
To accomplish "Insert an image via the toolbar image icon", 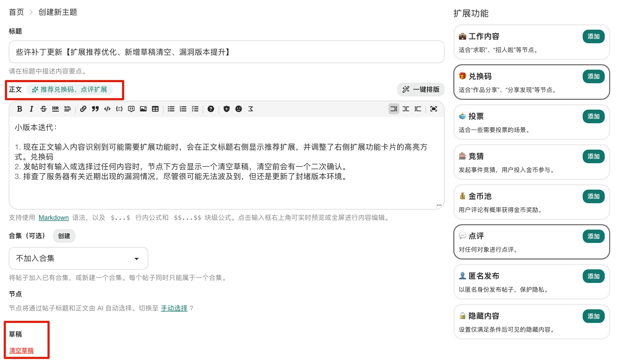I will [143, 109].
